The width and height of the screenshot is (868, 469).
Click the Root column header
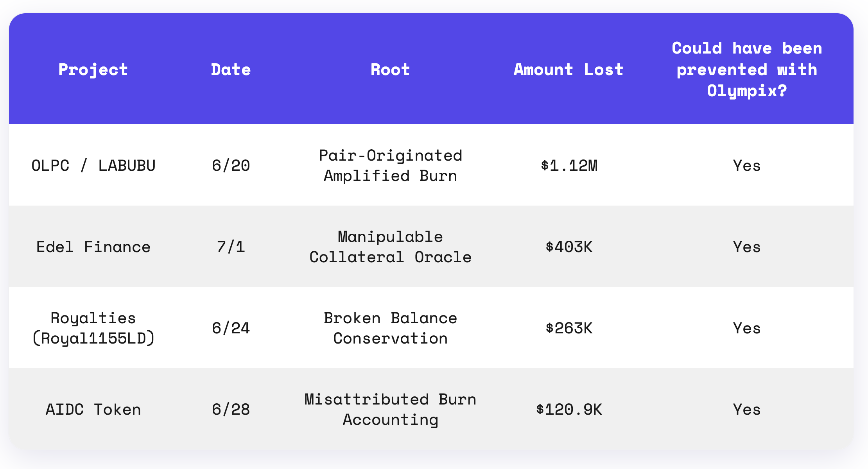coord(390,70)
